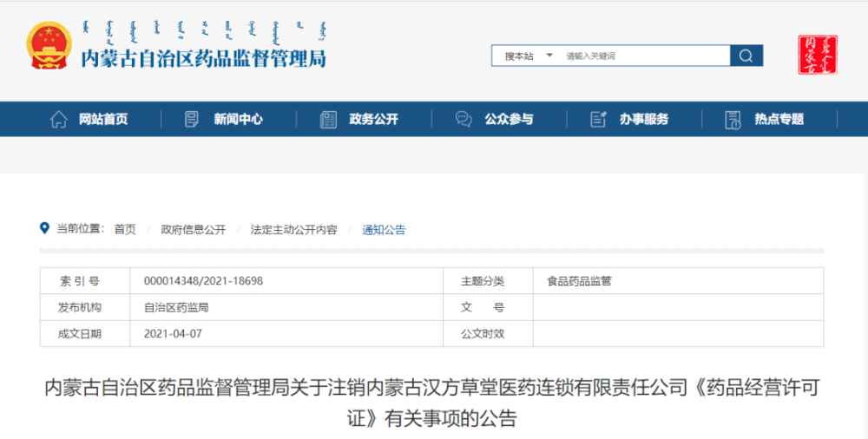868x439 pixels.
Task: Go to 首页 breadcrumb link
Action: (125, 229)
